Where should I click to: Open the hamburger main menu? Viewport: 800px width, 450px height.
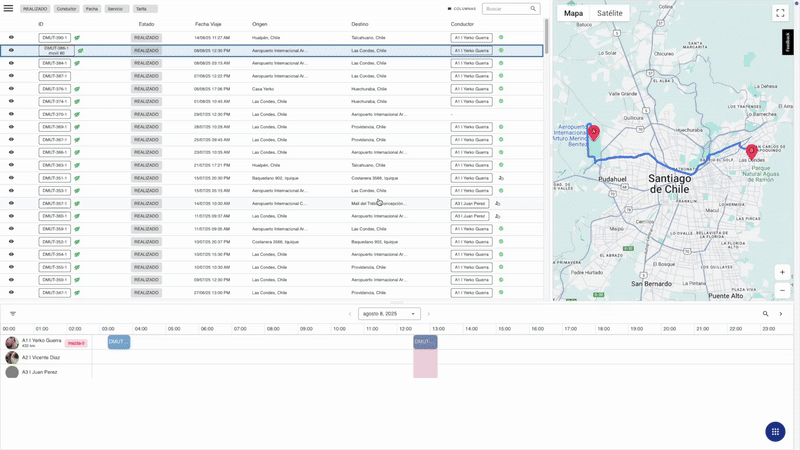pos(8,8)
